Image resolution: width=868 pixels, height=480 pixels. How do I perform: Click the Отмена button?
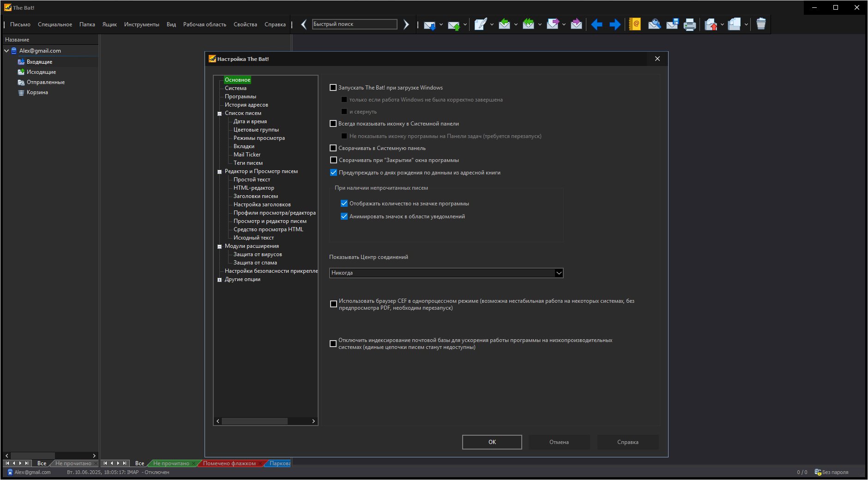pos(559,442)
